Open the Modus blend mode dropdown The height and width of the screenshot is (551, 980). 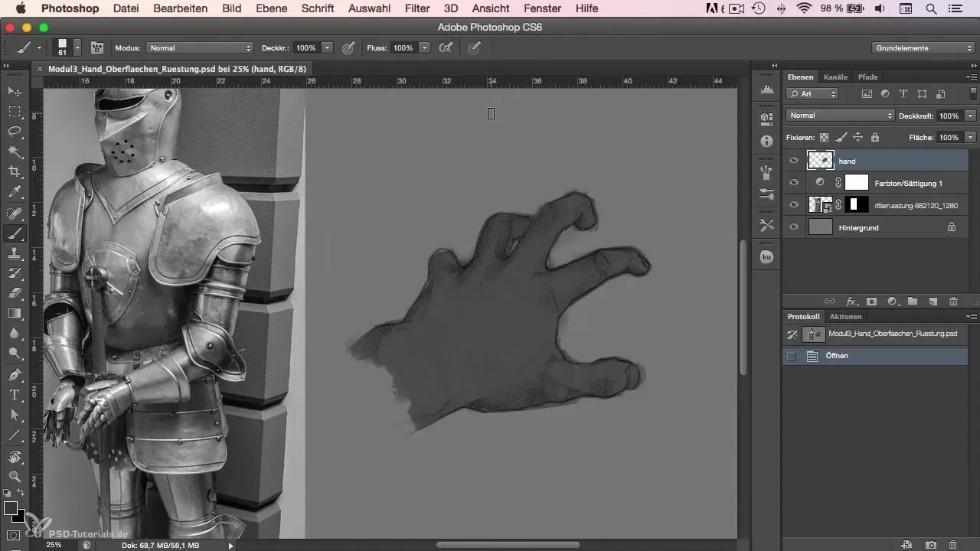200,47
